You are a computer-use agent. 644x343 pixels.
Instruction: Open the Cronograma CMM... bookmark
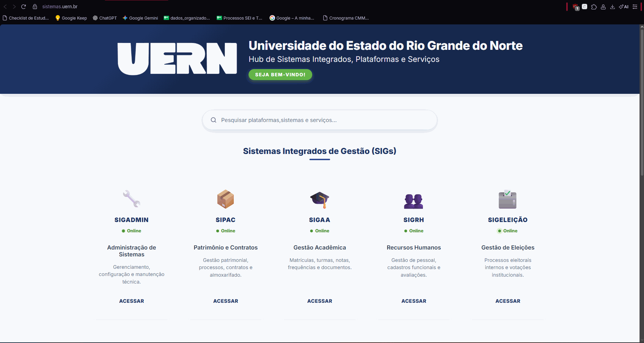point(346,18)
